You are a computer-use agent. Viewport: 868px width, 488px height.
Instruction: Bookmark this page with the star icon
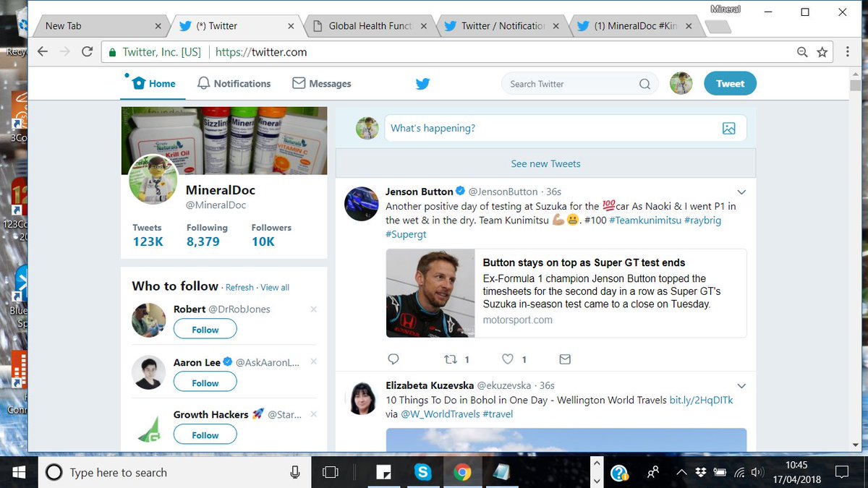tap(822, 52)
